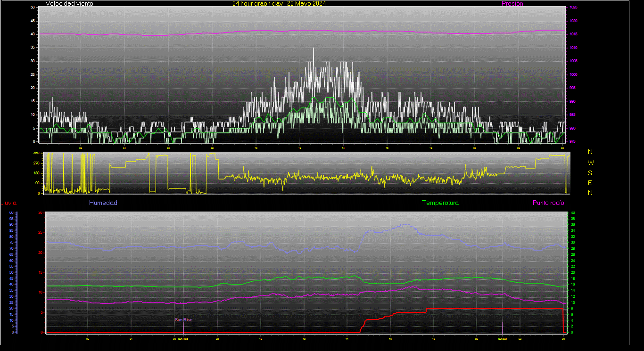Click '20' on the wind speed axis
This screenshot has height=351, width=644.
point(32,88)
